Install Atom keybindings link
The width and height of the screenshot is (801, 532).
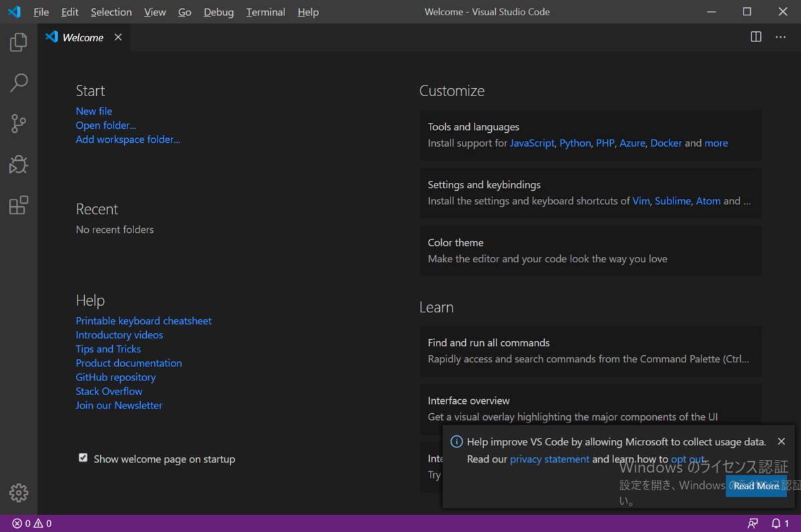point(708,201)
